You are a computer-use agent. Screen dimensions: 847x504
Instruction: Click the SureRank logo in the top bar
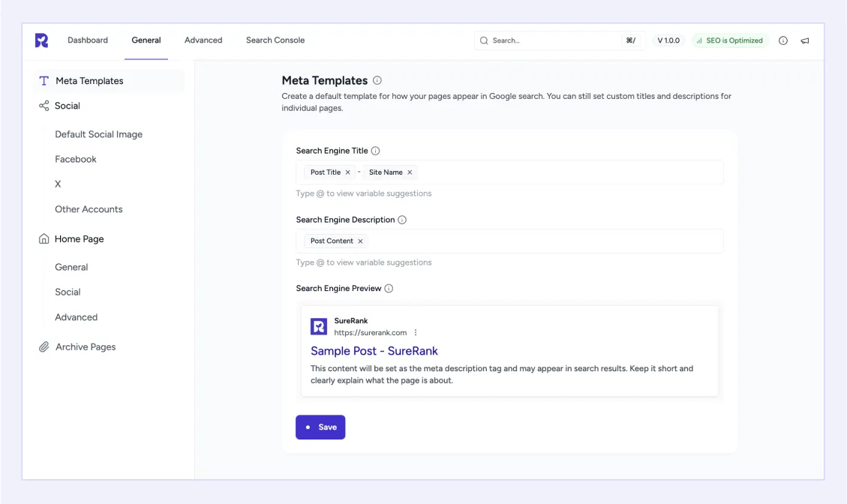[41, 40]
